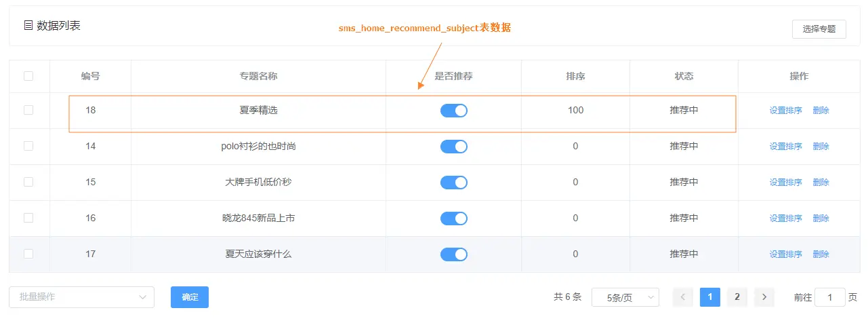
Task: Check the checkbox for row 15 大牌手机低价秒
Action: (x=28, y=182)
